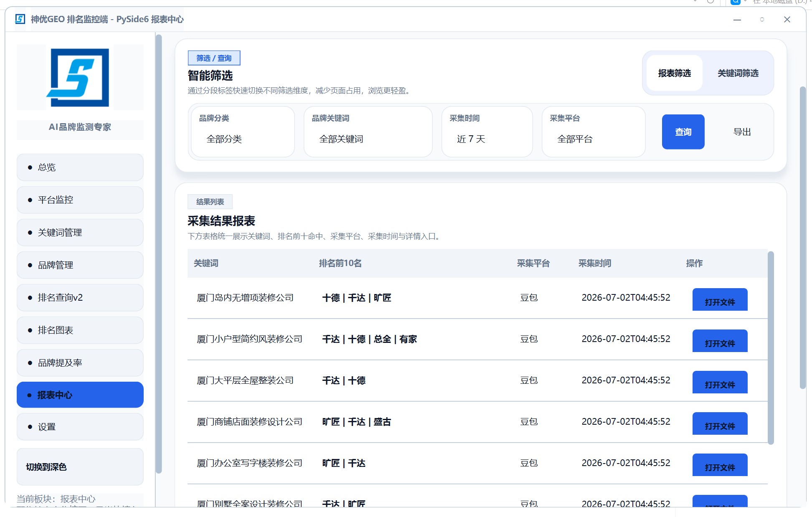
Task: Open 设置 from the sidebar
Action: [x=80, y=427]
